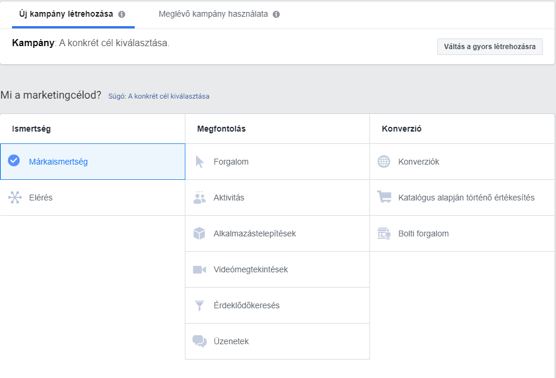The height and width of the screenshot is (378, 556).
Task: Click Váltás a gyors létrehozásra button
Action: (x=490, y=46)
